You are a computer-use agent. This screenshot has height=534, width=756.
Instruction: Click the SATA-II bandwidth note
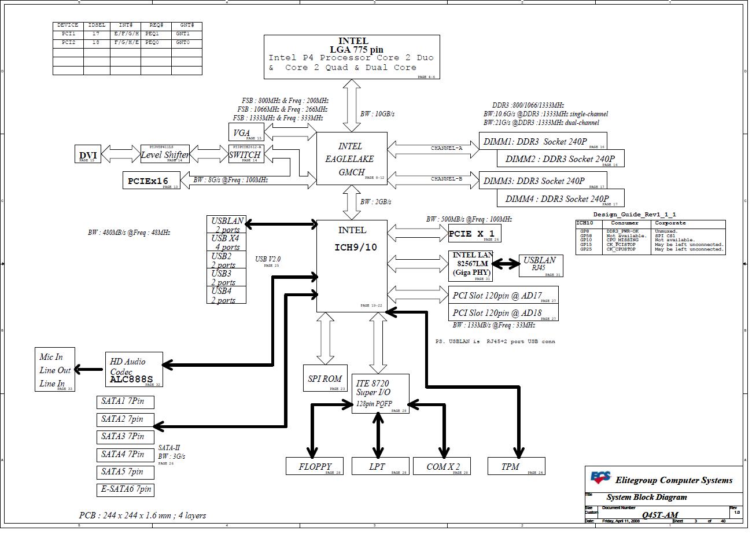point(172,452)
